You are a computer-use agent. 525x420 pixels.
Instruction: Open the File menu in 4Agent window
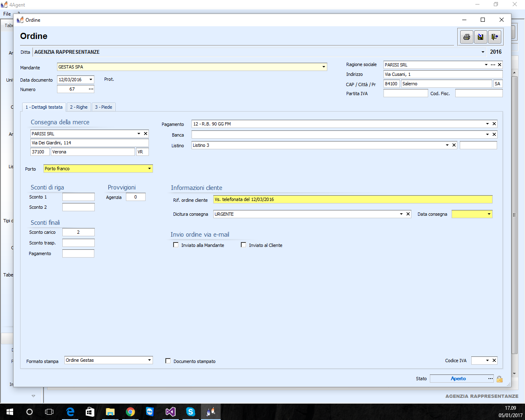[7, 14]
